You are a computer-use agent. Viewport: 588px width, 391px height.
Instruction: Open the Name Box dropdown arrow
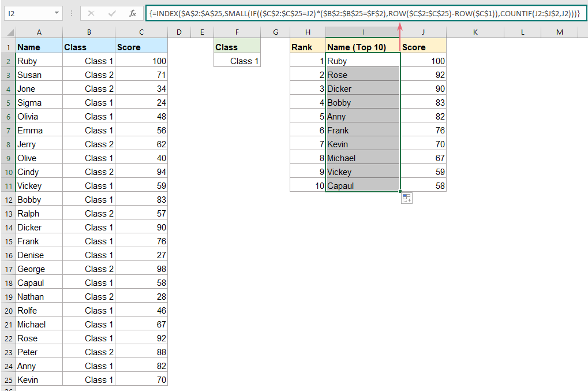(57, 13)
